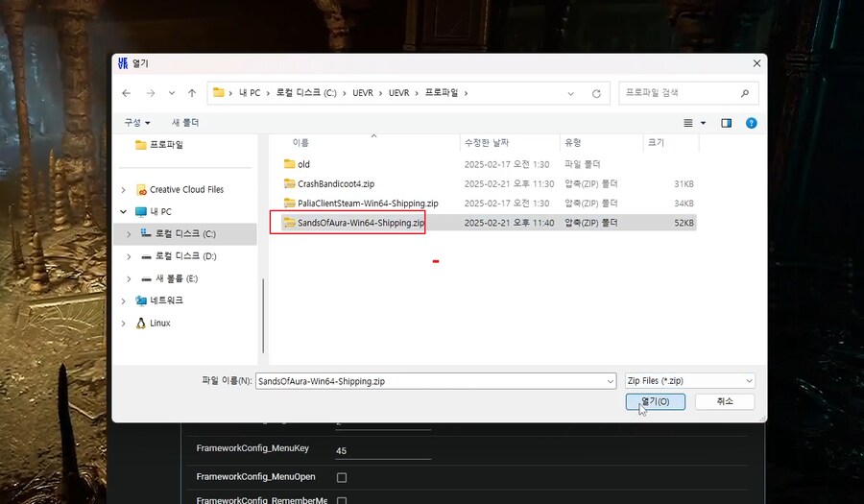
Task: Go forward with the right arrow
Action: coord(151,93)
